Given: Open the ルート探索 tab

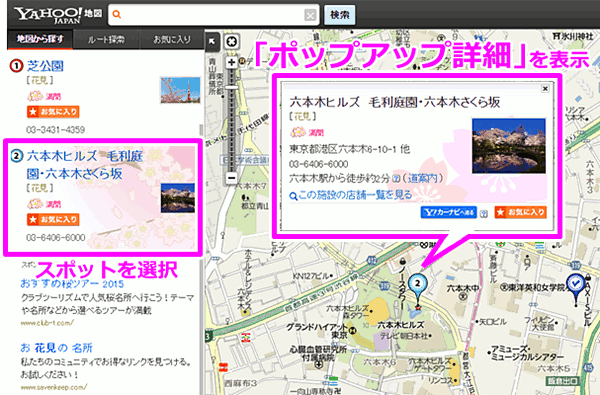Looking at the screenshot, I should (106, 39).
